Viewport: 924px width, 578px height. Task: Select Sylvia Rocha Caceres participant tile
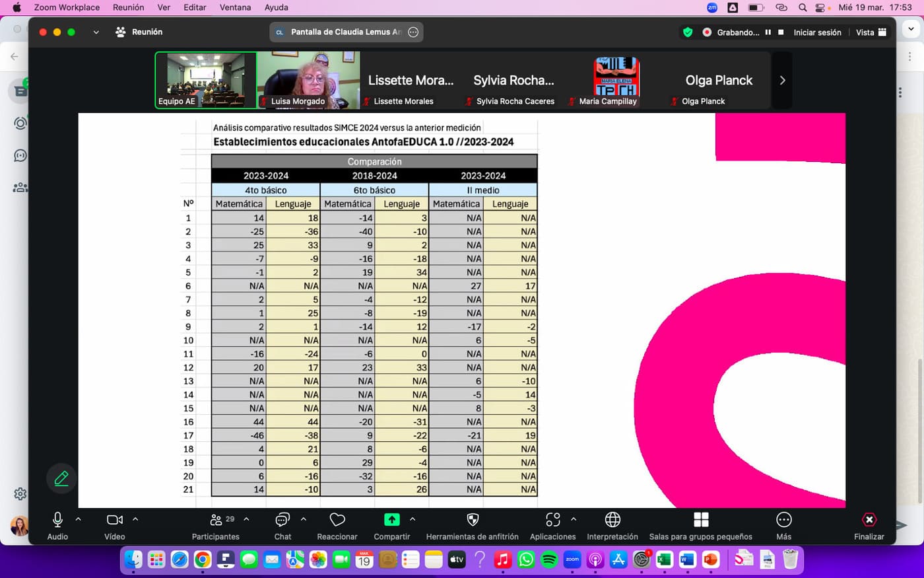tap(513, 80)
